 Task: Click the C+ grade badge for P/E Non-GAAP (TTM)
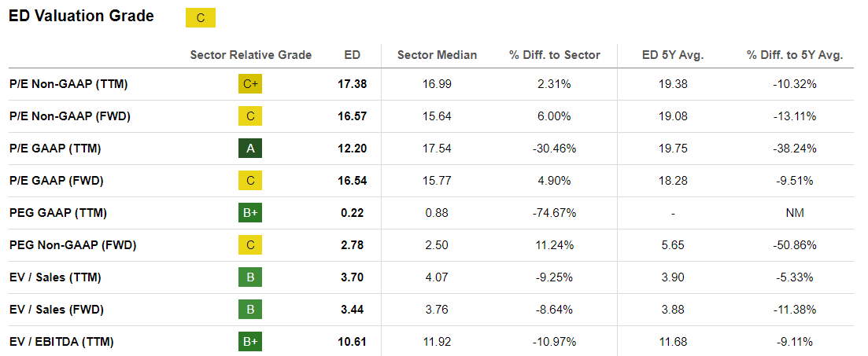250,84
